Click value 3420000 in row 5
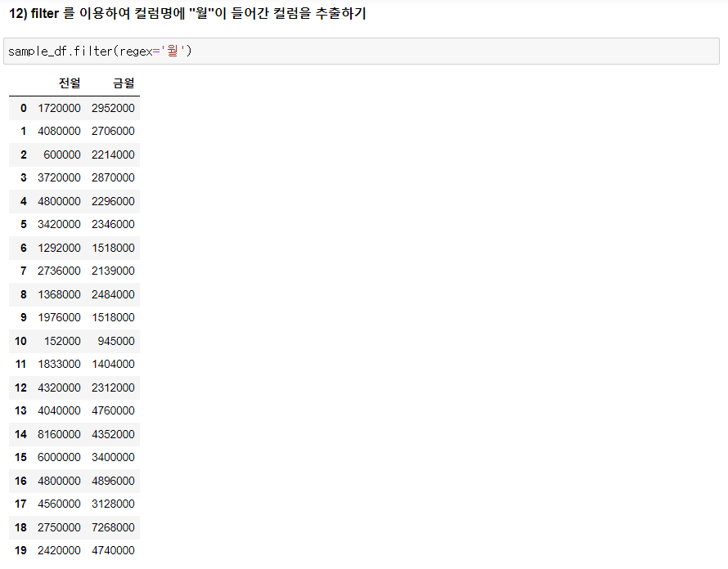This screenshot has width=728, height=569. 59,225
